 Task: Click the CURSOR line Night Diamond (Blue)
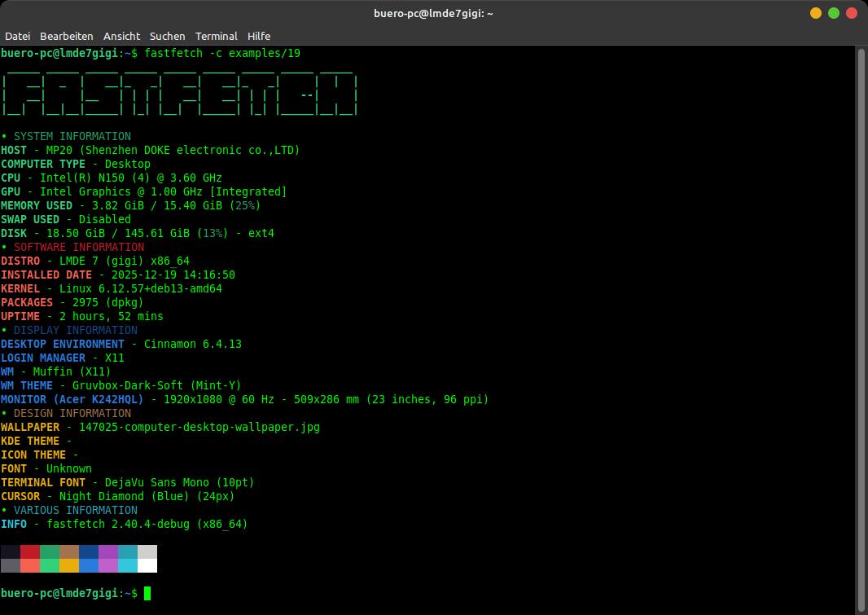118,496
